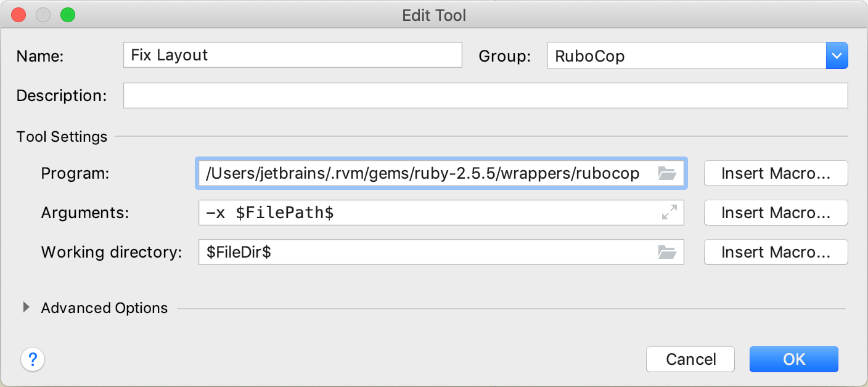Screen dimensions: 868x387
Task: Open help with the question mark icon
Action: pos(33,359)
